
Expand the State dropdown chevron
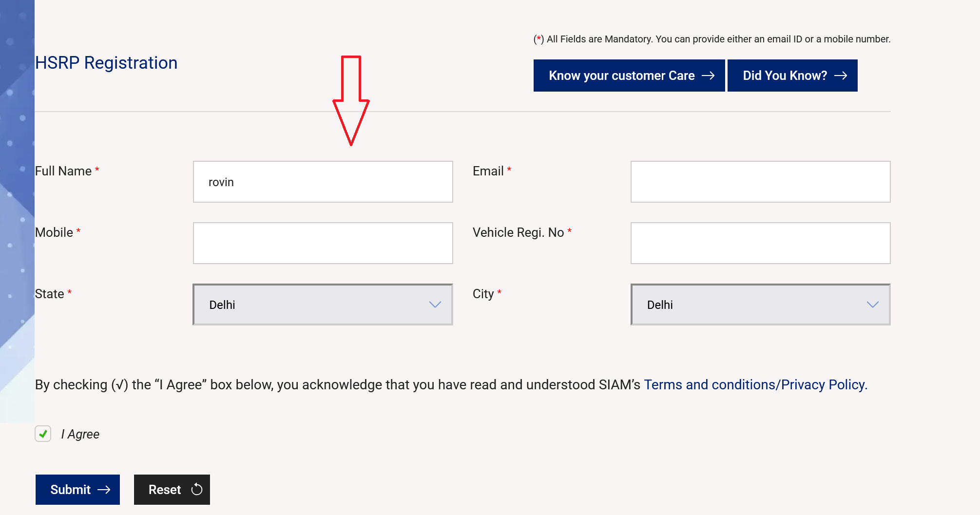click(x=435, y=305)
